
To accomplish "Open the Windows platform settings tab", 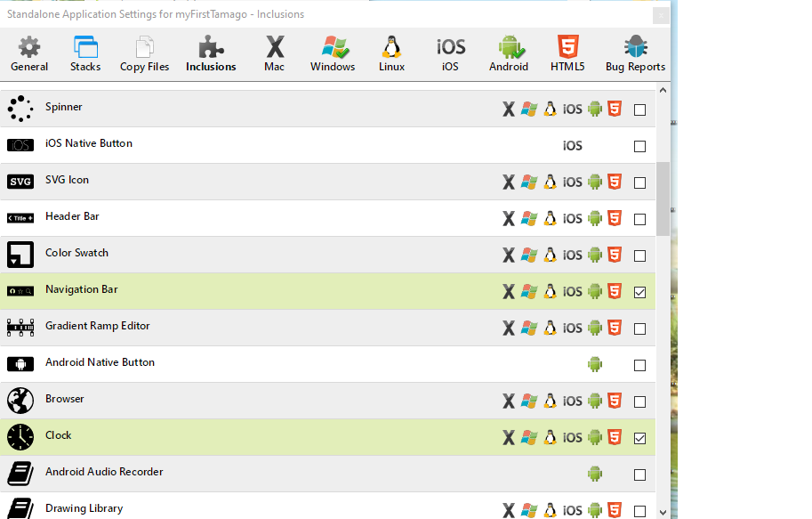I will point(333,54).
